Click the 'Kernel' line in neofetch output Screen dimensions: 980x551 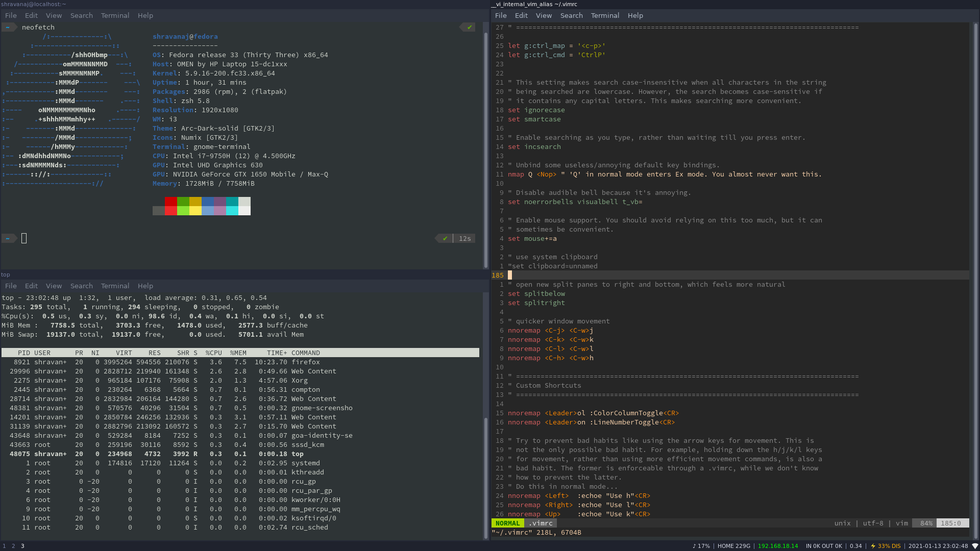click(x=214, y=73)
